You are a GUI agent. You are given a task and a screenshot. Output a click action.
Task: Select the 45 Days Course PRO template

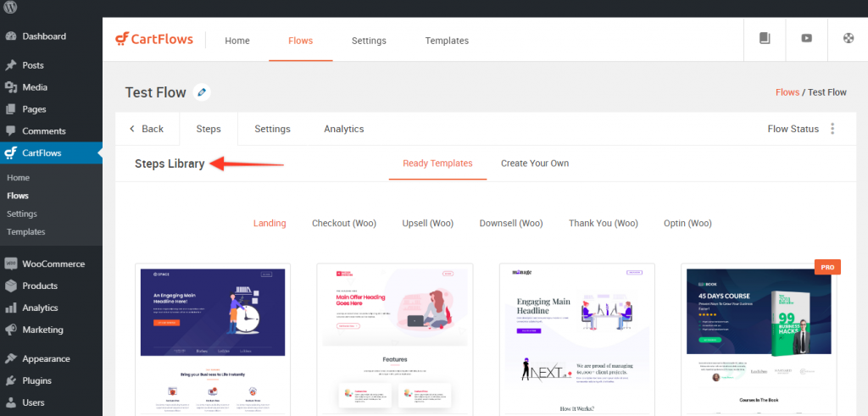tap(759, 339)
